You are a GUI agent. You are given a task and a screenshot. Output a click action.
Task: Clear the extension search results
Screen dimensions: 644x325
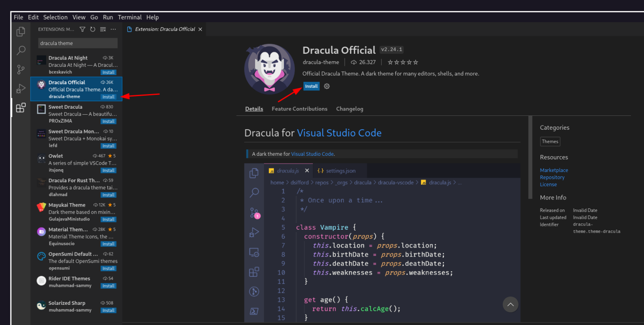[x=103, y=29]
